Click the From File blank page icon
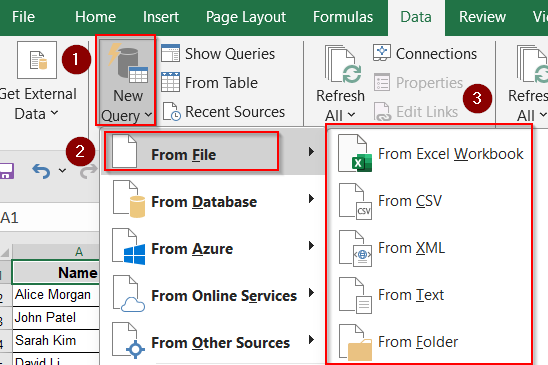Image resolution: width=548 pixels, height=365 pixels. (x=124, y=151)
